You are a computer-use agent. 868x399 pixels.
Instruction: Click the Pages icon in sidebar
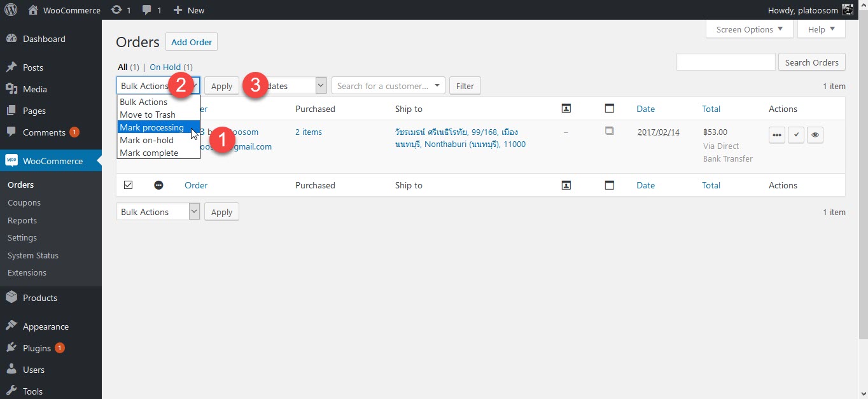click(x=11, y=111)
